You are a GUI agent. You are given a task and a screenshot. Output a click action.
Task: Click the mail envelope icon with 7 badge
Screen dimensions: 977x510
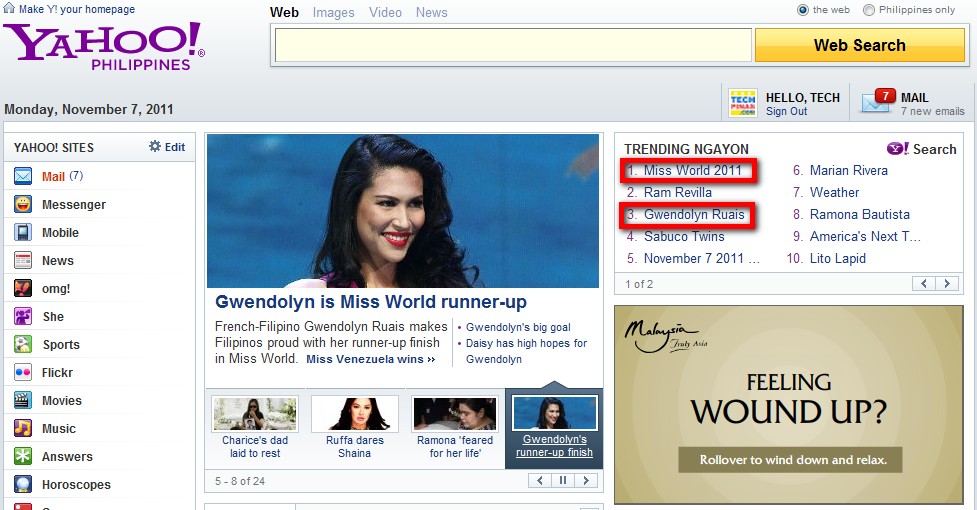coord(878,102)
